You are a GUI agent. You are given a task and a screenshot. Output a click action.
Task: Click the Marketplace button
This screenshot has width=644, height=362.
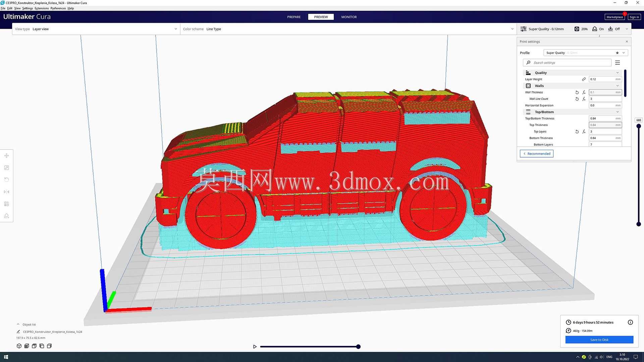[x=614, y=17]
